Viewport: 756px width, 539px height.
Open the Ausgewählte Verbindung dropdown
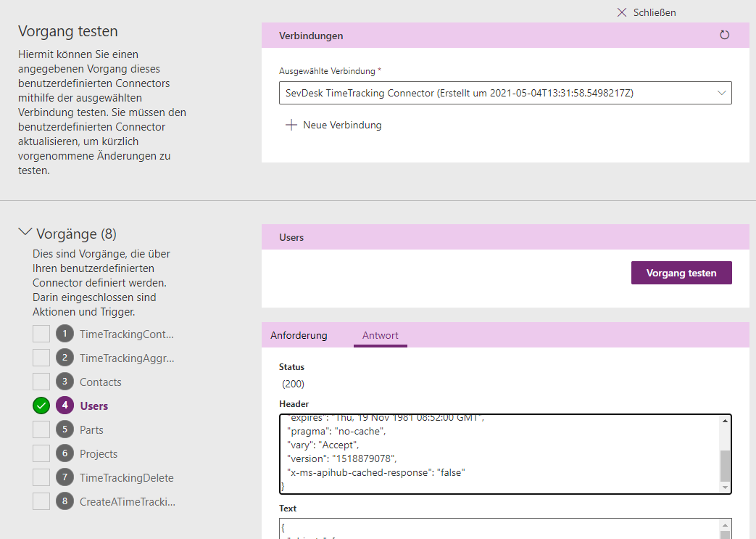tap(721, 93)
